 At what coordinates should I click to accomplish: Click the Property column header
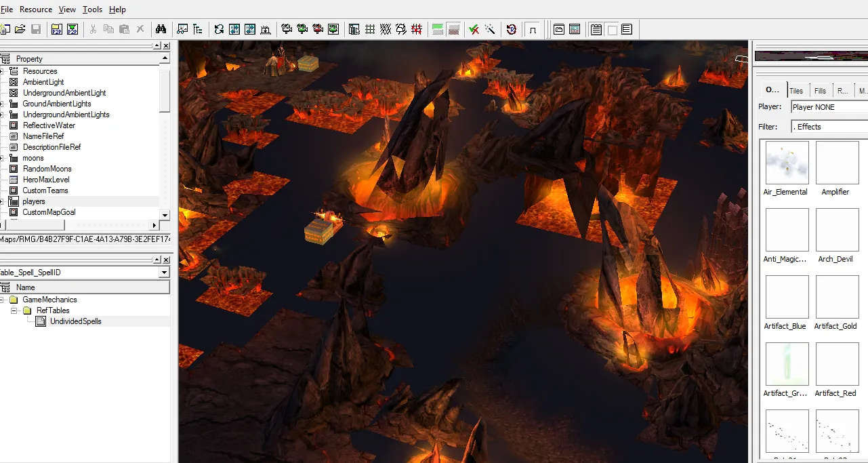click(x=80, y=59)
